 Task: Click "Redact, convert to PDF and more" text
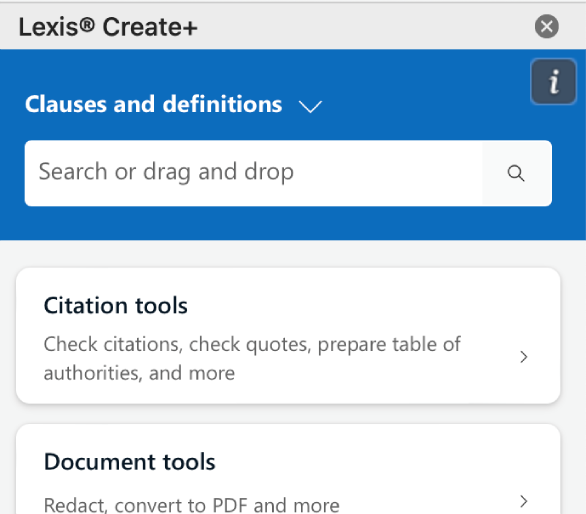(x=192, y=505)
